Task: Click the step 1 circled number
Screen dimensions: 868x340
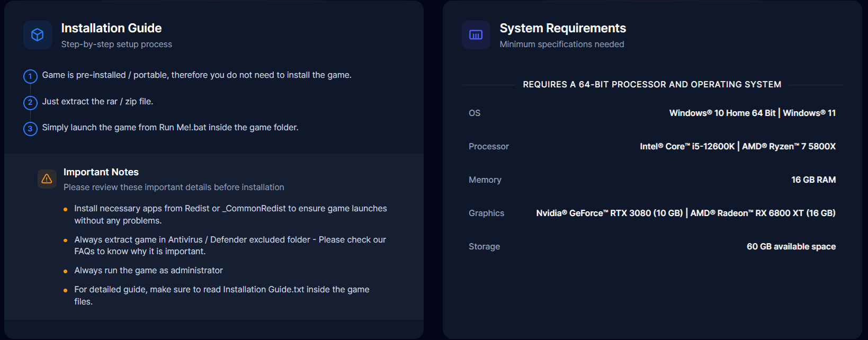Action: pos(30,76)
